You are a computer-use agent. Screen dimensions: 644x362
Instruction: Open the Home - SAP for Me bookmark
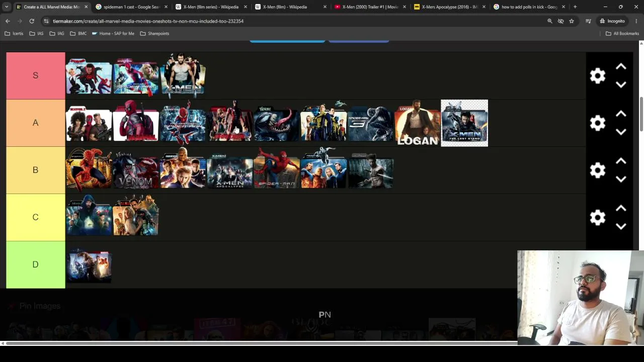[x=113, y=34]
